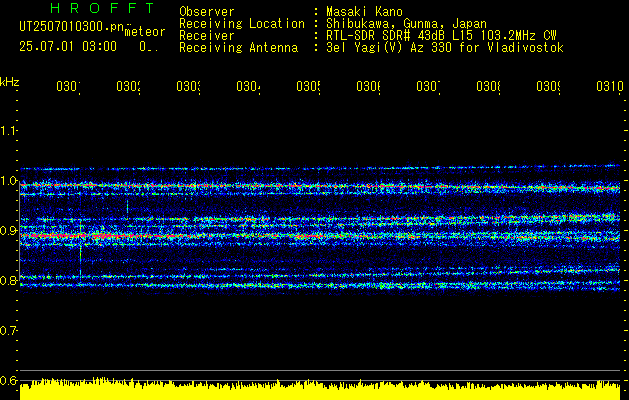The height and width of the screenshot is (400, 629).
Task: Select the observer name Masaki Kano
Action: 364,12
